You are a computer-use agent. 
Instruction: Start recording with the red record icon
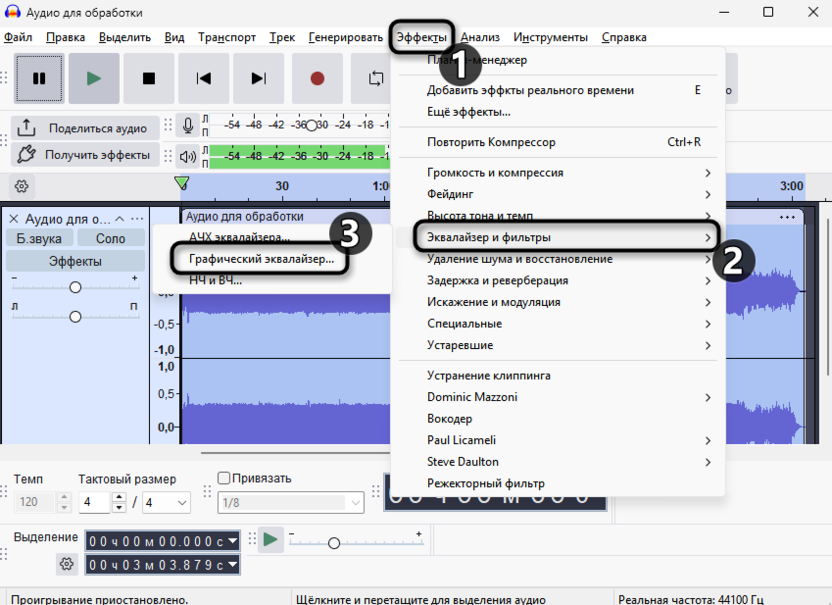click(x=317, y=78)
